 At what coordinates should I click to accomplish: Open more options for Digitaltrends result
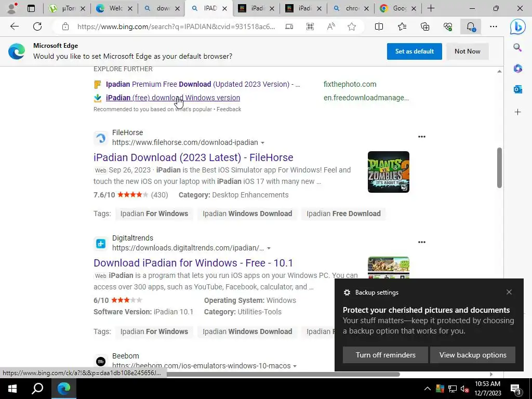click(422, 242)
